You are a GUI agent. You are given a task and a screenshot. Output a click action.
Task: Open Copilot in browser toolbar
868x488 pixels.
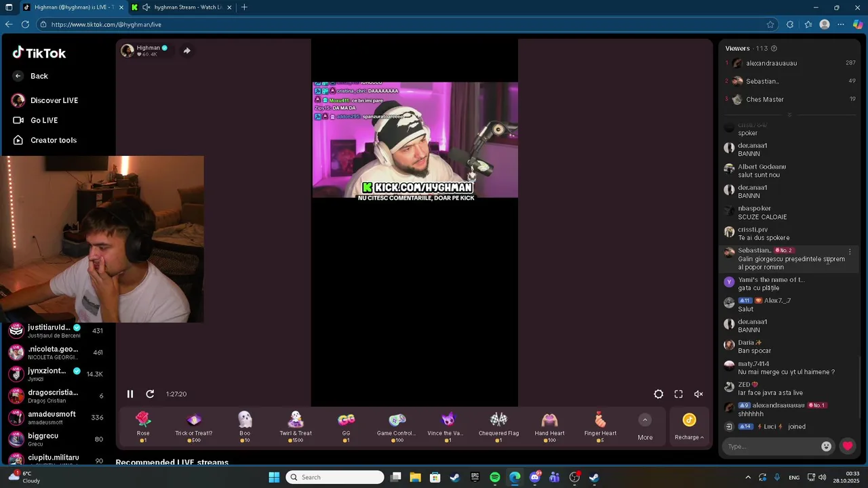(x=858, y=24)
